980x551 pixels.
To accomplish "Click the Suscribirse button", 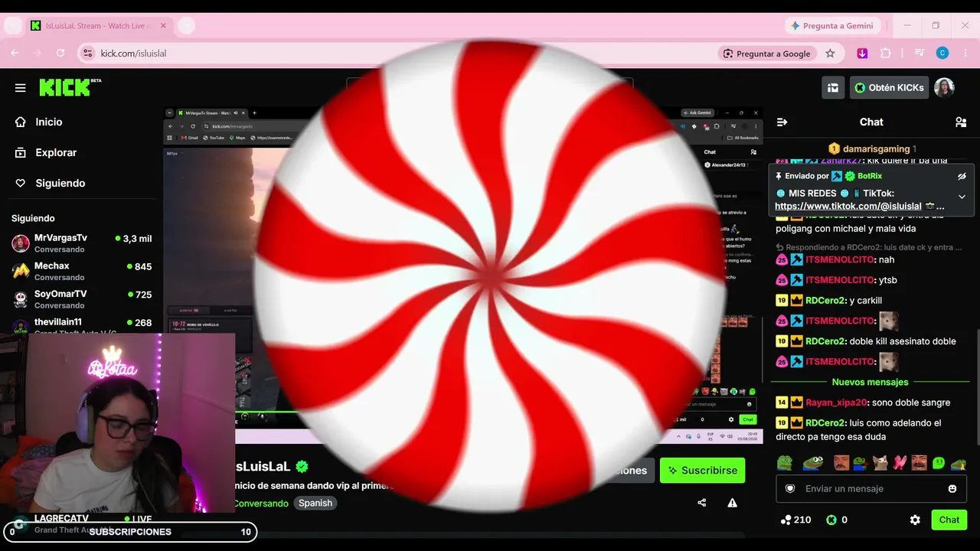I will point(703,471).
